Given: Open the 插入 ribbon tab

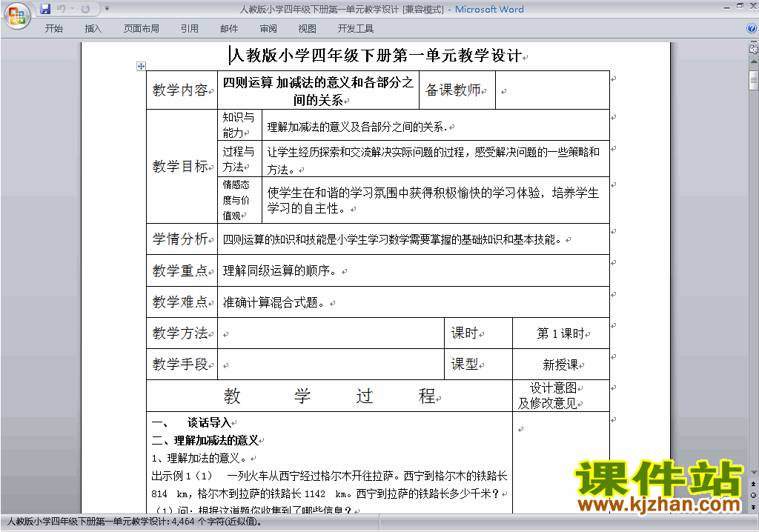Looking at the screenshot, I should tap(93, 29).
